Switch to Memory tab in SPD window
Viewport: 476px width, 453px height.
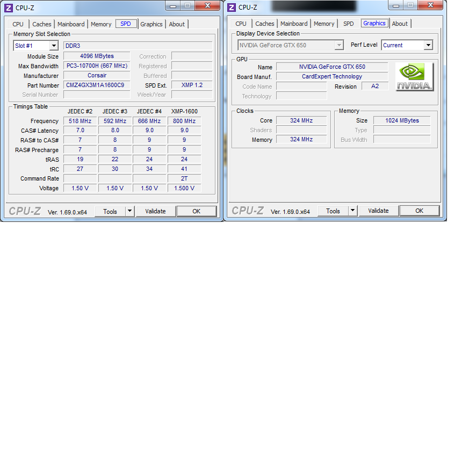101,24
